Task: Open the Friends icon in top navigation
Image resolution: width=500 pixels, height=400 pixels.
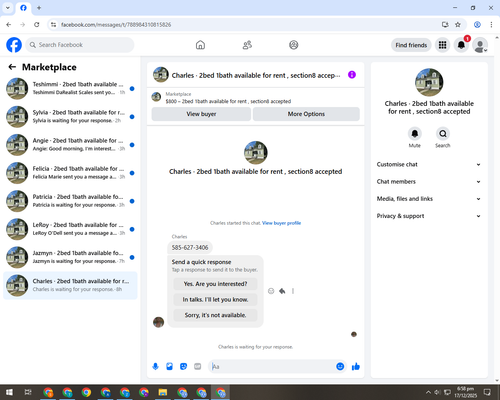Action: tap(247, 45)
